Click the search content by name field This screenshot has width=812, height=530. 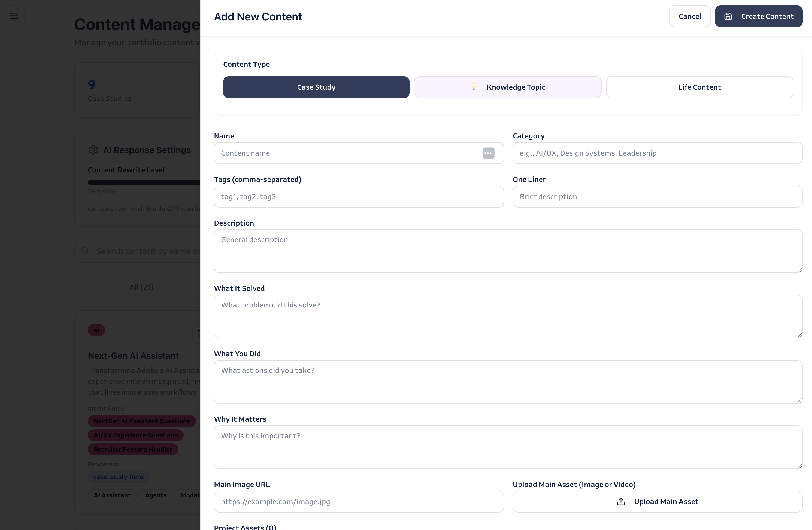click(138, 251)
